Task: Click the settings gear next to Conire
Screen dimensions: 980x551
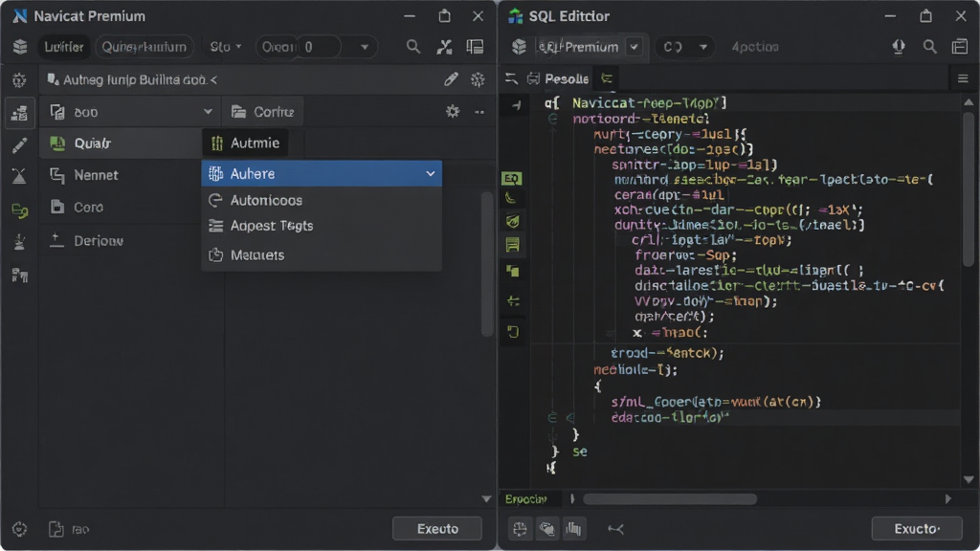Action: pyautogui.click(x=453, y=112)
